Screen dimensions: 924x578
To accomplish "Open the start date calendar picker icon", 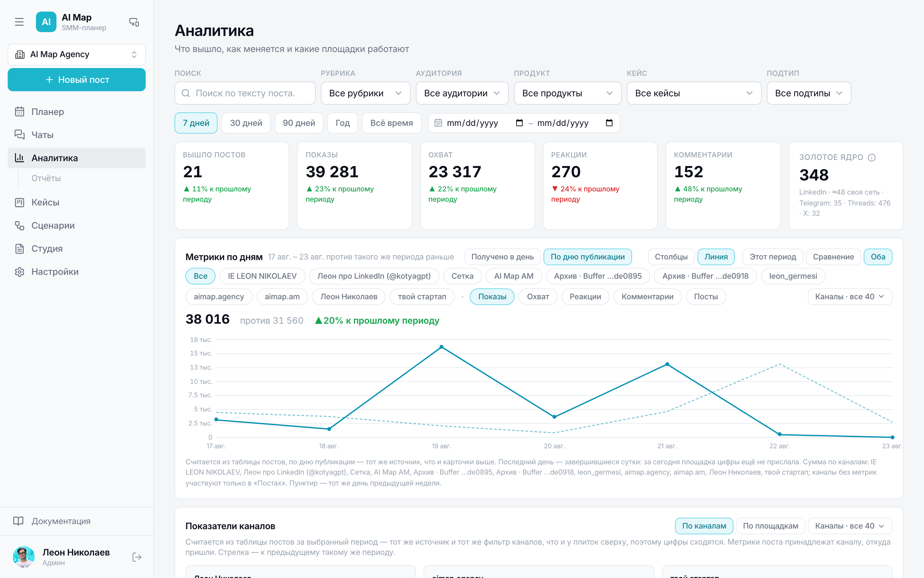I will 519,123.
